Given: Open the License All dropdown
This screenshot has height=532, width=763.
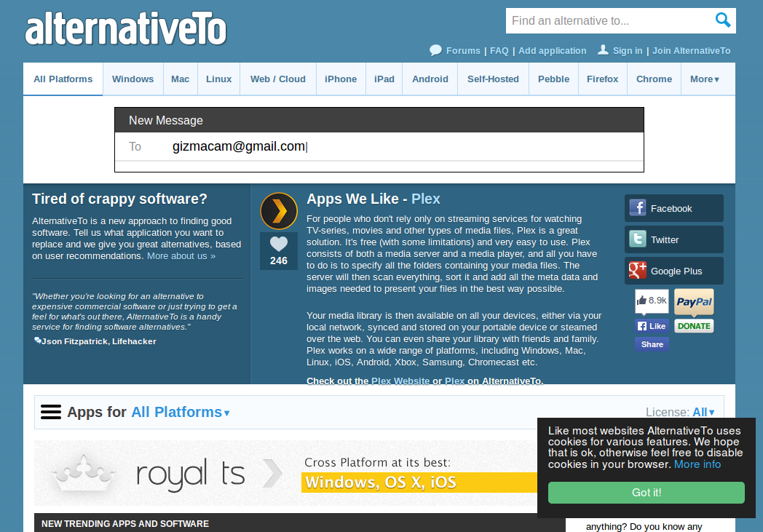Looking at the screenshot, I should pos(703,413).
